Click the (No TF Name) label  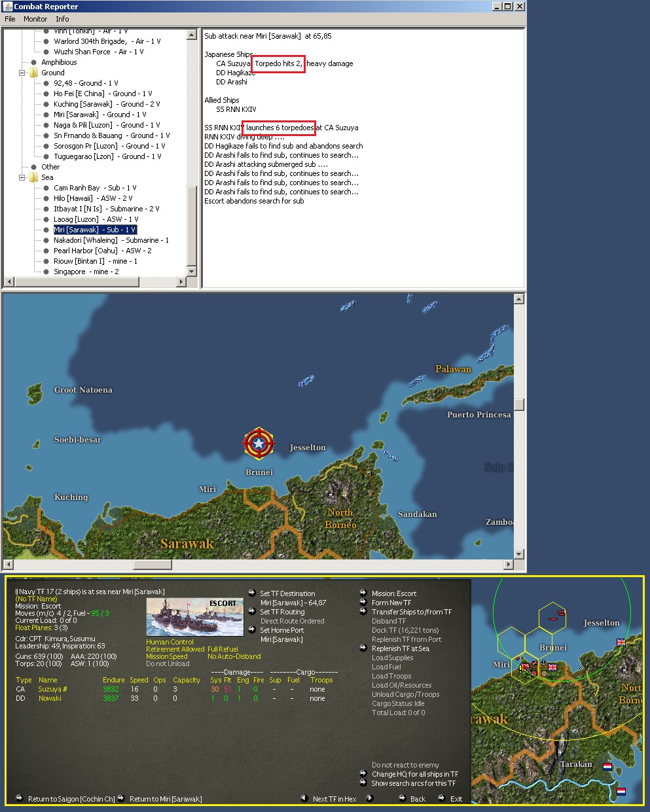36,599
